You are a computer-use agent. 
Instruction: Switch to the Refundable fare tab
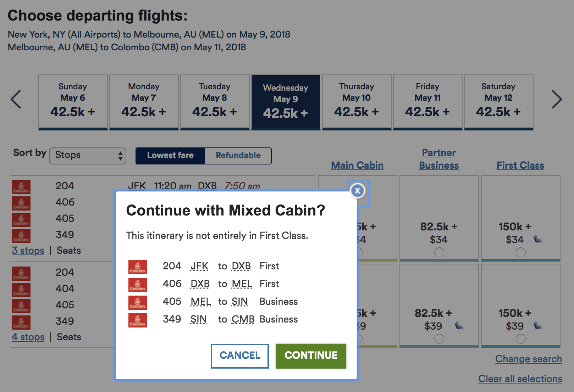coord(238,155)
